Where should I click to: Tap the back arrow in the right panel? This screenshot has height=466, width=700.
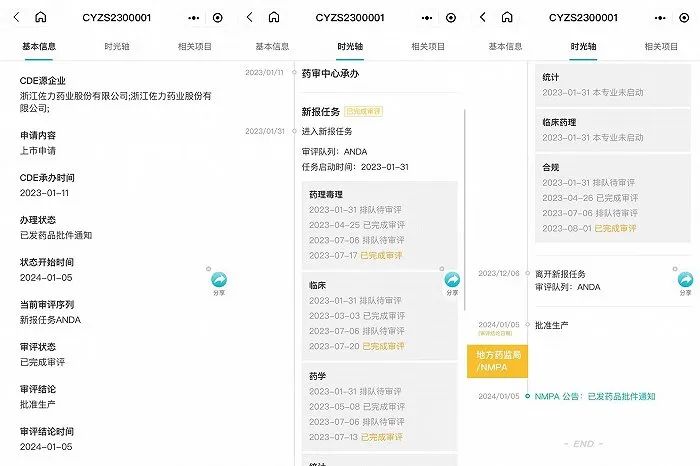click(483, 17)
